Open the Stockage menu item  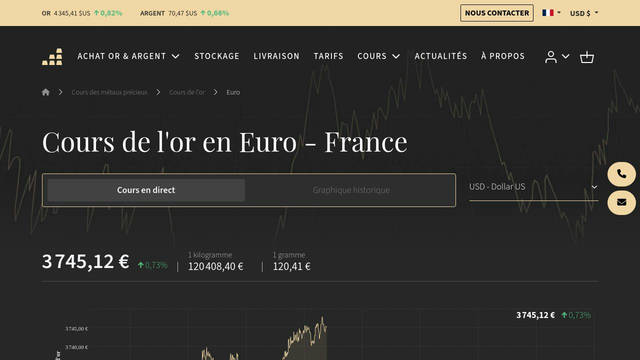click(217, 56)
